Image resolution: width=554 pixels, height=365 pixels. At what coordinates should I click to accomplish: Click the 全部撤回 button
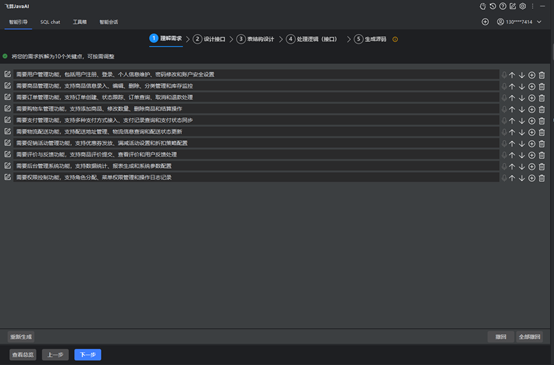[529, 337]
